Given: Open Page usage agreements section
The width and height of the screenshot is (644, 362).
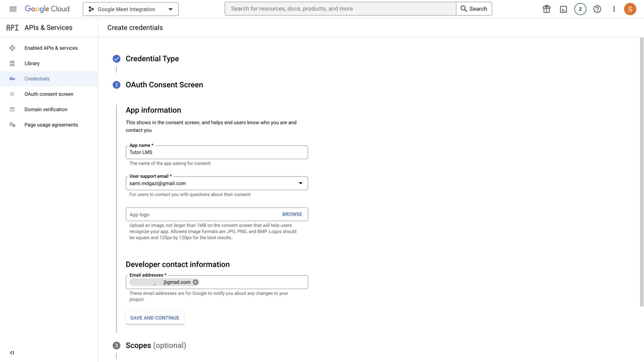Looking at the screenshot, I should (x=12, y=125).
